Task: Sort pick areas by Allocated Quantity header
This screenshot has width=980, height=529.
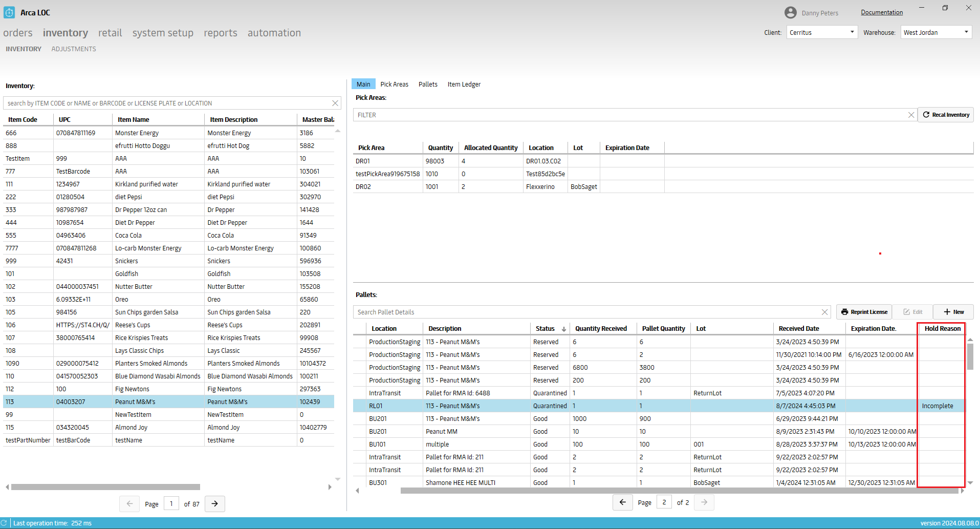Action: [x=491, y=148]
